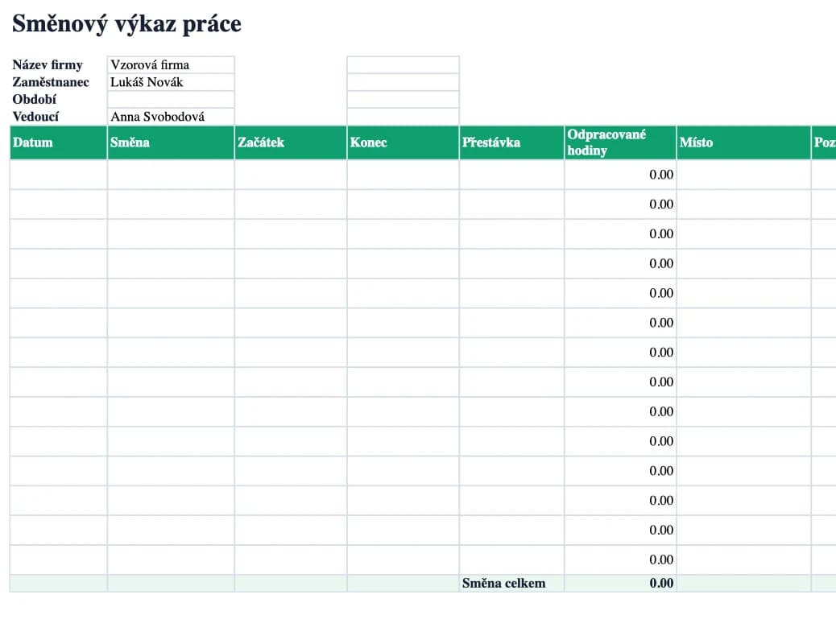The width and height of the screenshot is (836, 644).
Task: Select the 'Místo' column header
Action: pyautogui.click(x=743, y=142)
